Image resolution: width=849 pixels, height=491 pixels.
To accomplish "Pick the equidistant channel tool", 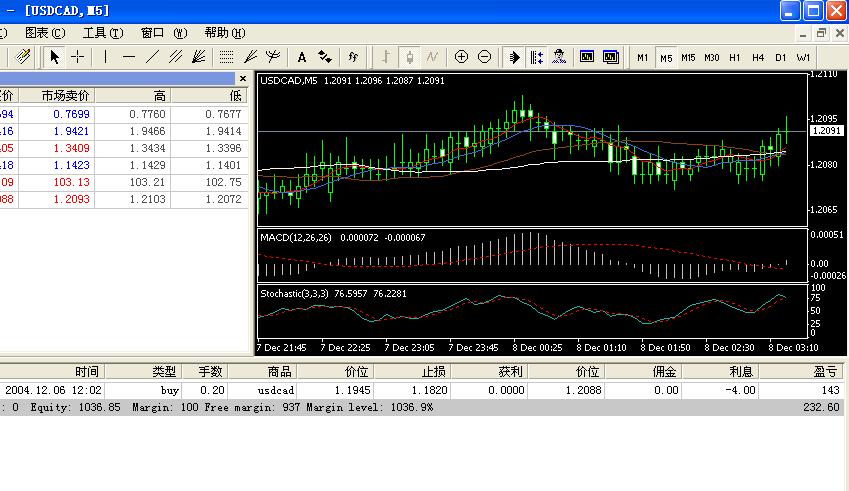I will click(x=175, y=57).
